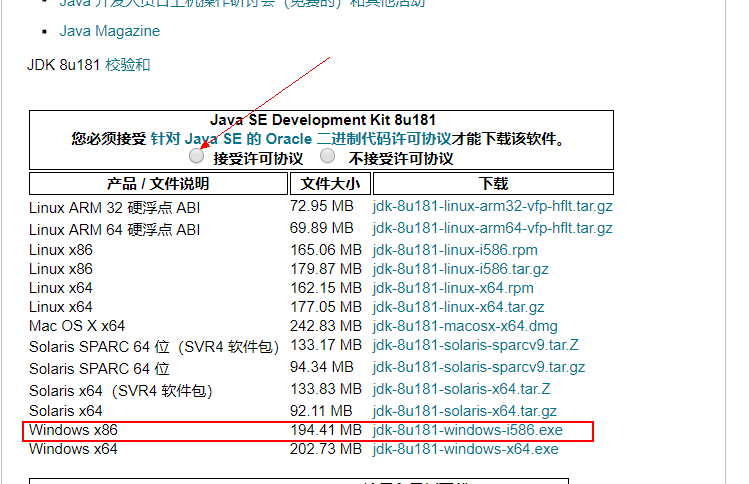Viewport: 749px width, 484px height.
Task: Click the 162.15 MB file size
Action: (x=326, y=288)
